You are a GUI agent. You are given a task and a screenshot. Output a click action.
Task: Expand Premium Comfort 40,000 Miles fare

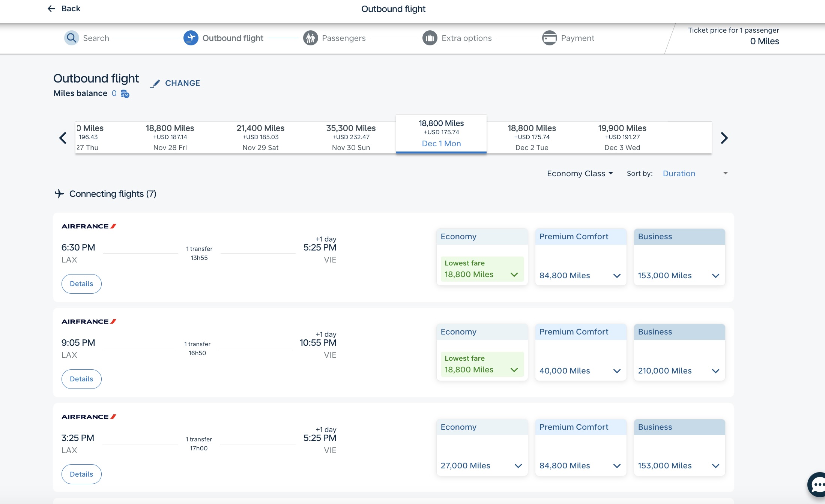580,370
